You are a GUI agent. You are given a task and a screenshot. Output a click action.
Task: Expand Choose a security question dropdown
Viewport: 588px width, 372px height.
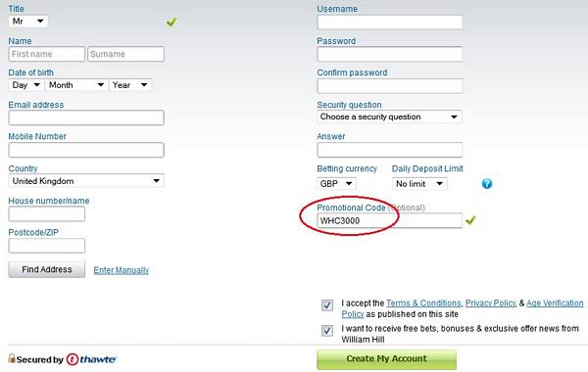click(x=389, y=116)
